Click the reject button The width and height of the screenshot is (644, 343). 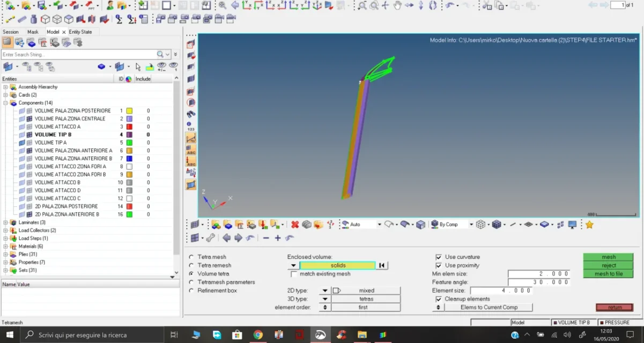coord(609,265)
